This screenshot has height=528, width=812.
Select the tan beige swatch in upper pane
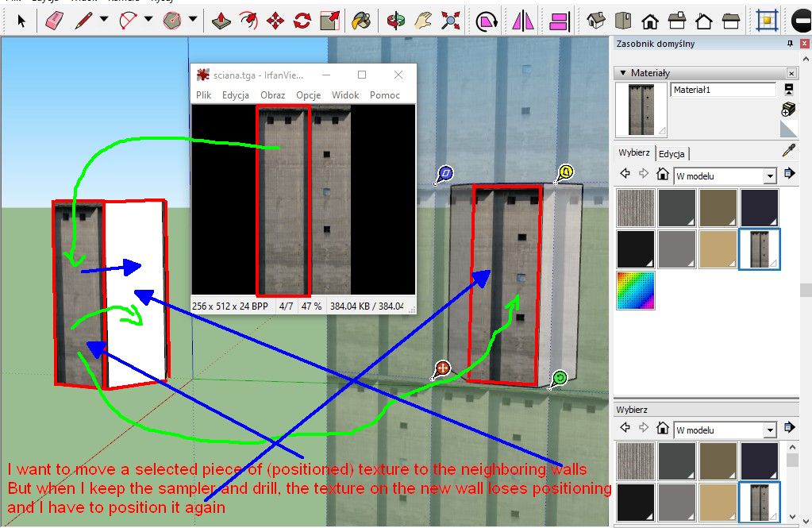(718, 249)
